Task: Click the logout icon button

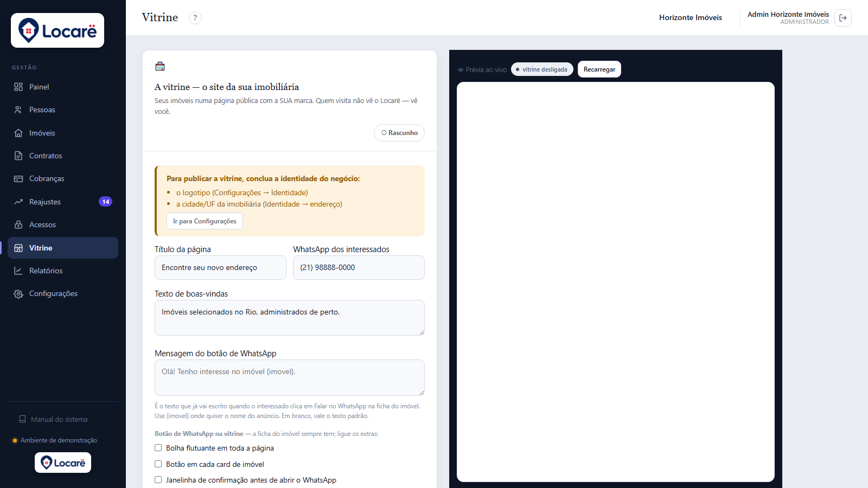Action: [843, 18]
